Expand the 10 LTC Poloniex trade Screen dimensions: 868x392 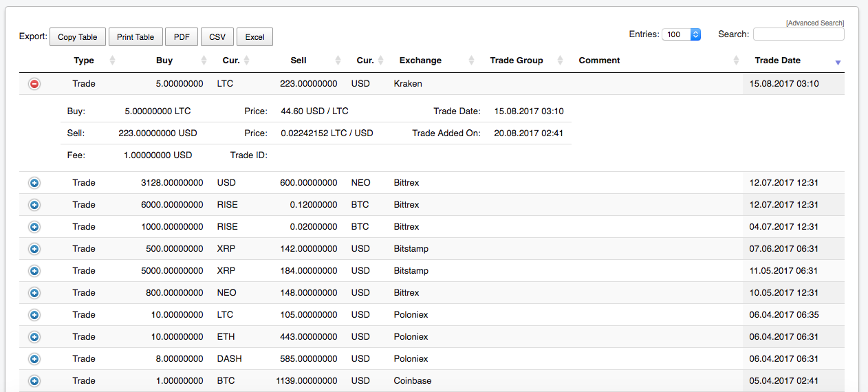tap(34, 315)
